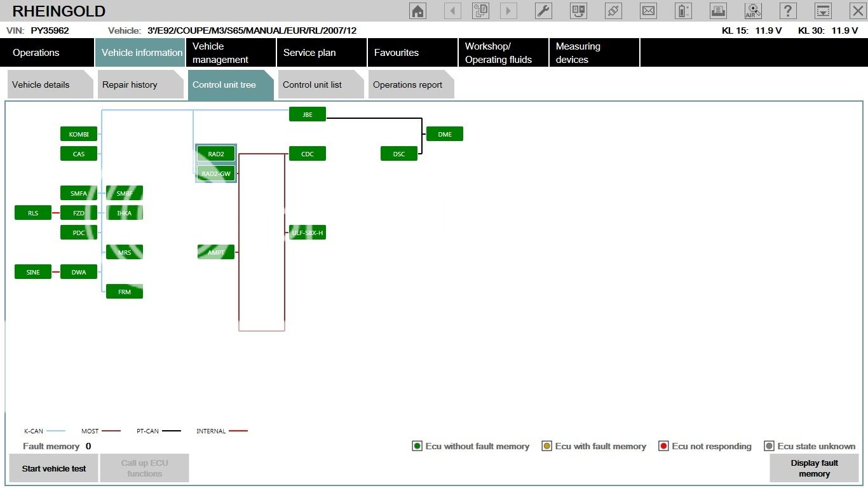Go to the Home screen icon
Viewport: 868px width, 488px height.
[x=417, y=11]
